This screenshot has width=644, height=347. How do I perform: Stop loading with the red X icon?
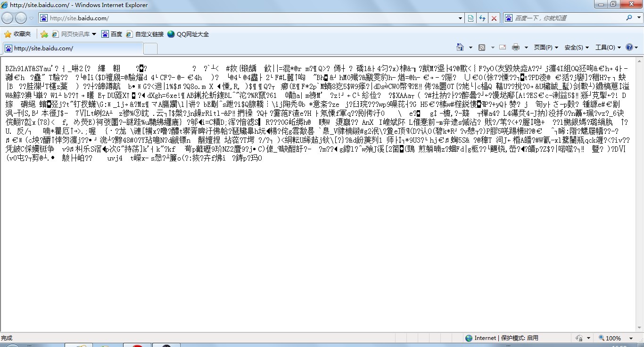click(494, 18)
